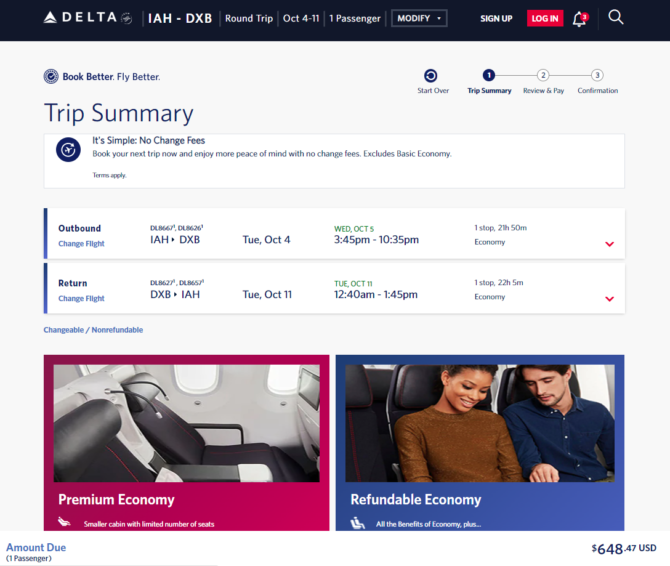Expand the Return flight details chevron
The height and width of the screenshot is (566, 670).
pos(609,299)
